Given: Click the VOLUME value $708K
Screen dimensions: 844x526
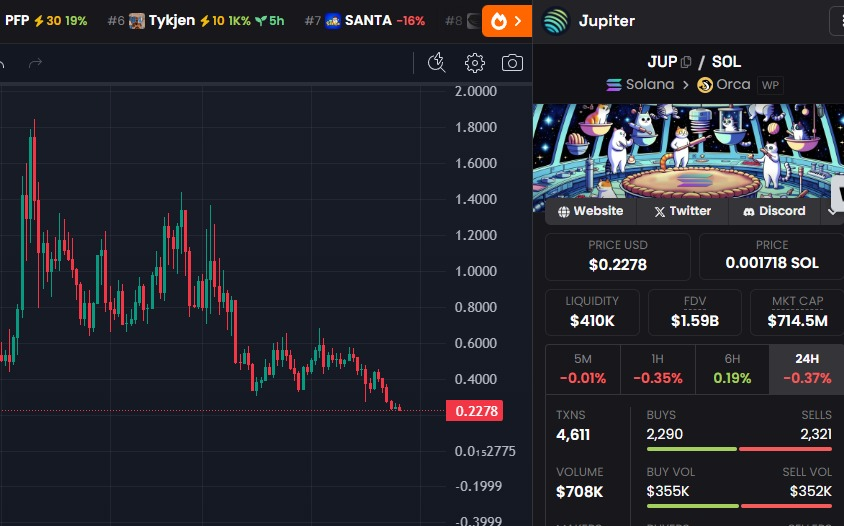Looking at the screenshot, I should click(x=579, y=492).
